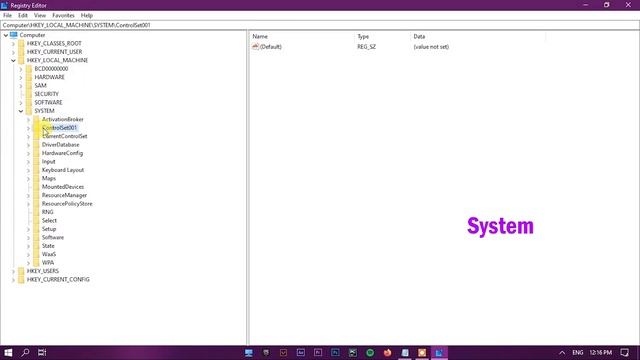This screenshot has width=640, height=360.
Task: Select the Maps key
Action: pyautogui.click(x=49, y=178)
